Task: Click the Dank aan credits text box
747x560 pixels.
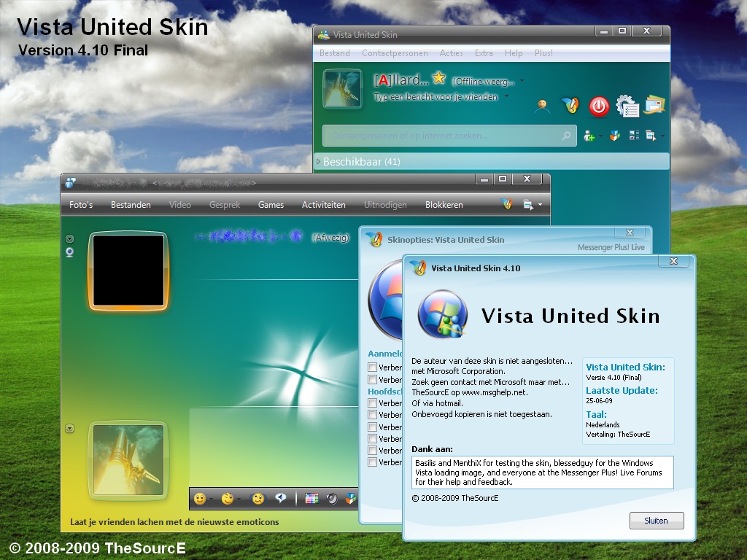Action: 542,472
